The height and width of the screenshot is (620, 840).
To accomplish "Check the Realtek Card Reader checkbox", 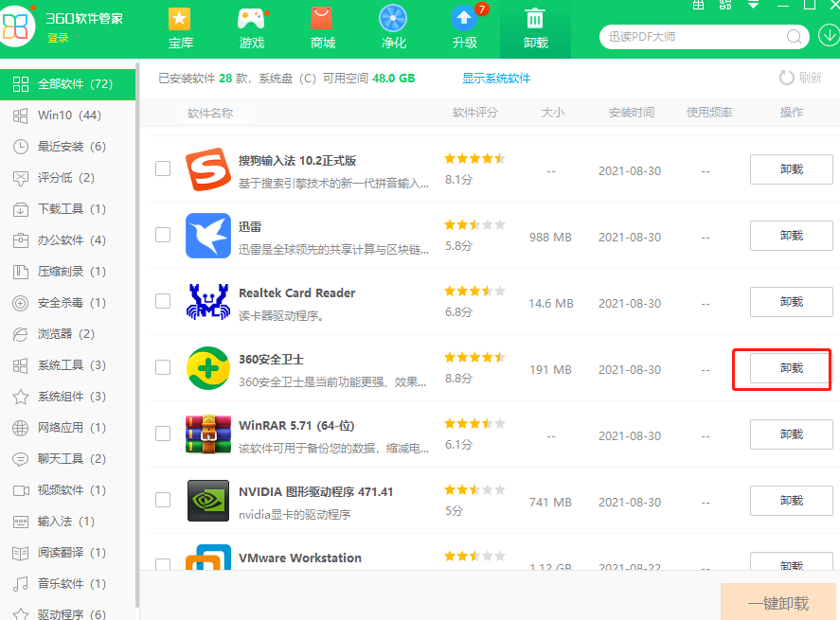I will (x=163, y=301).
